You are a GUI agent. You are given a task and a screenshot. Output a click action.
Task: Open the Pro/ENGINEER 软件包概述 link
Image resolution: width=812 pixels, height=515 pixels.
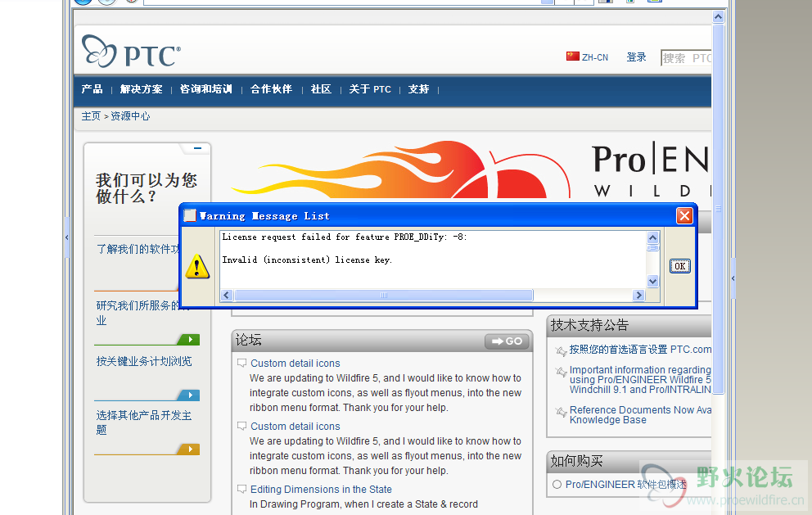[x=625, y=485]
